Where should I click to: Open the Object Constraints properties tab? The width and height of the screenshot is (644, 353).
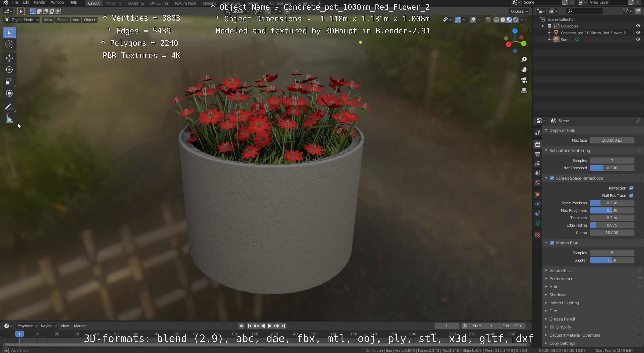coord(538,214)
